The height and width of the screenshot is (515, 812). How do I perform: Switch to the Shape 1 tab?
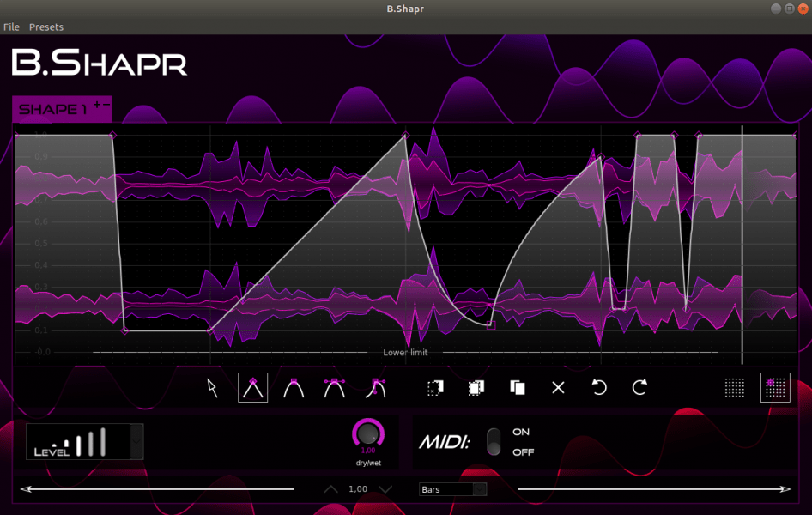pyautogui.click(x=53, y=109)
